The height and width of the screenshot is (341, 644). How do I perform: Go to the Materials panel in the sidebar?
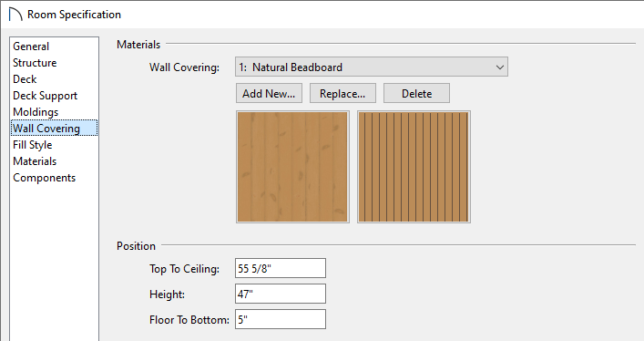35,161
